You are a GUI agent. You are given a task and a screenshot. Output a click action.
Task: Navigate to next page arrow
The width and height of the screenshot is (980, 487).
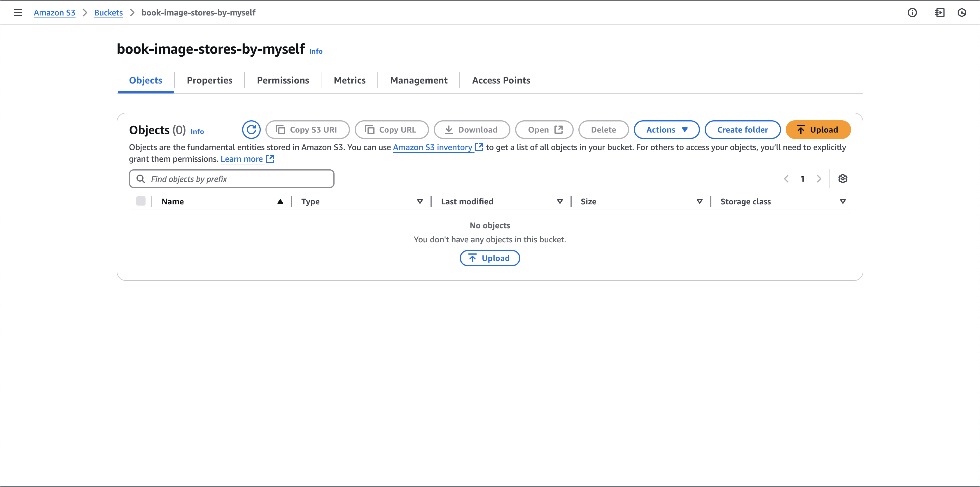coord(819,178)
